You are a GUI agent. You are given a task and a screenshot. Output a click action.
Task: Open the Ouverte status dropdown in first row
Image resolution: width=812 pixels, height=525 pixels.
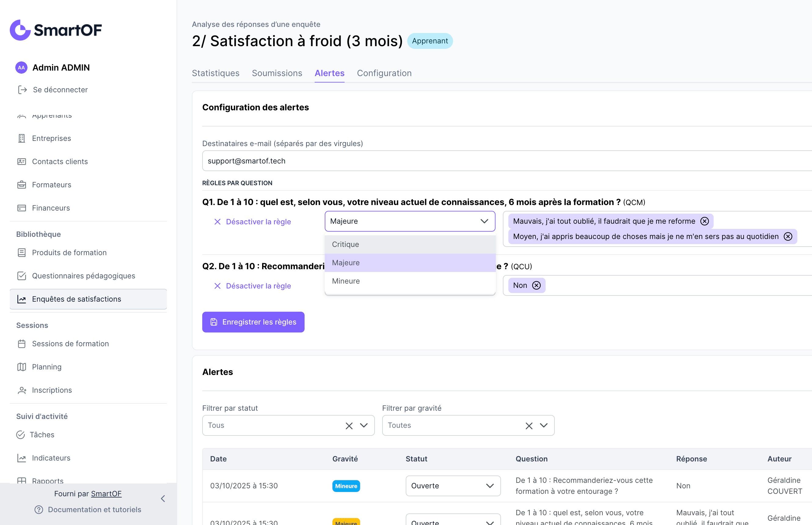coord(452,486)
